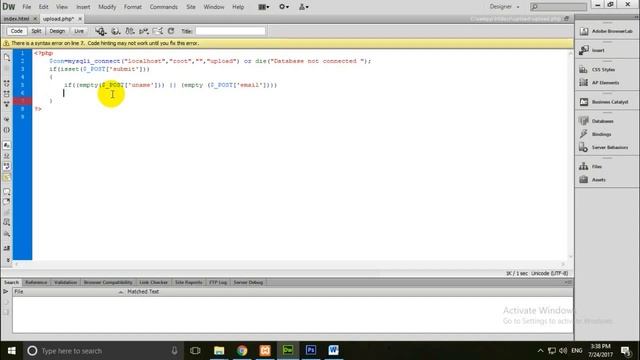Open XAMPP from the taskbar

(265, 350)
